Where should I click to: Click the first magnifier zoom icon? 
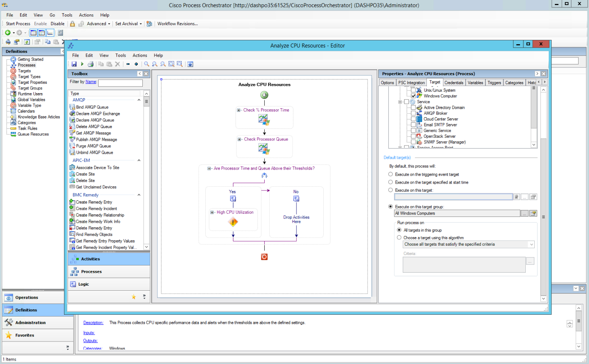click(x=147, y=64)
